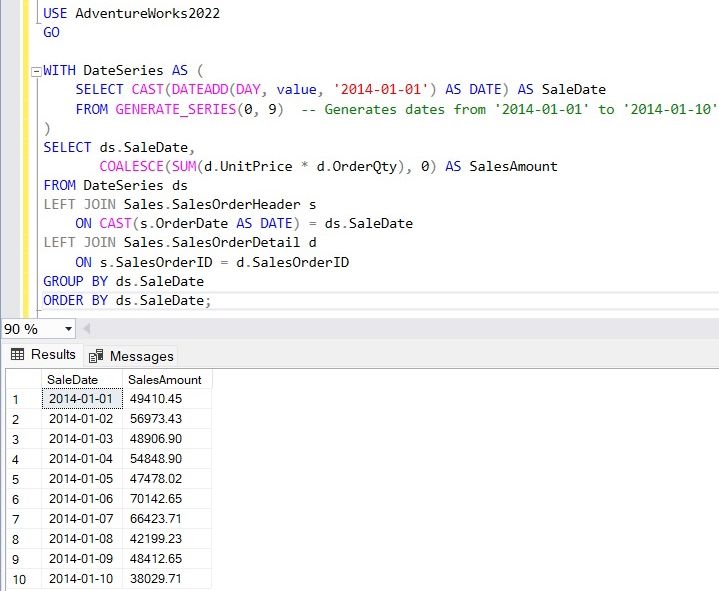
Task: Select row header 1 in results grid
Action: pos(24,399)
